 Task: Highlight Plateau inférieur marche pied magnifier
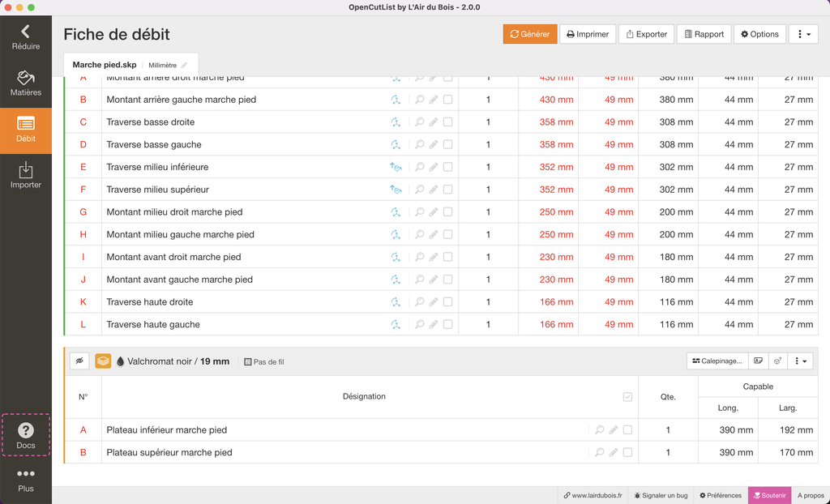tap(599, 430)
